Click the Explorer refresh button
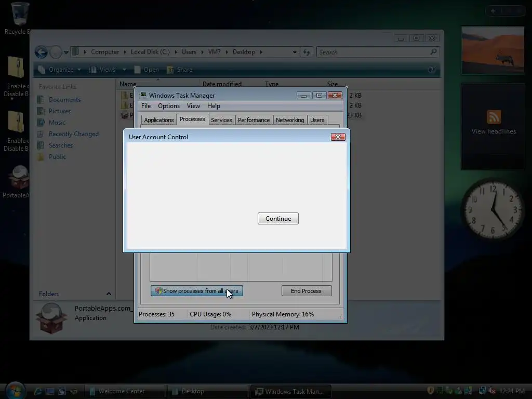Screen dimensions: 532x399 pos(307,52)
